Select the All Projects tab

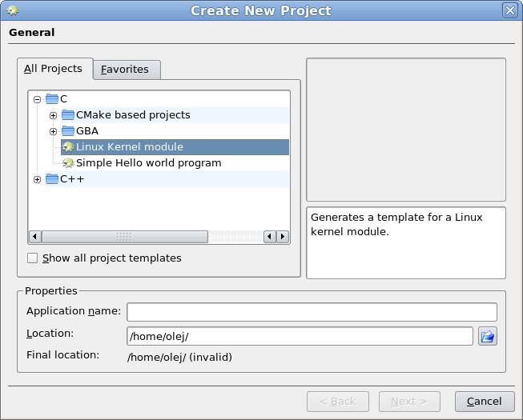(55, 69)
